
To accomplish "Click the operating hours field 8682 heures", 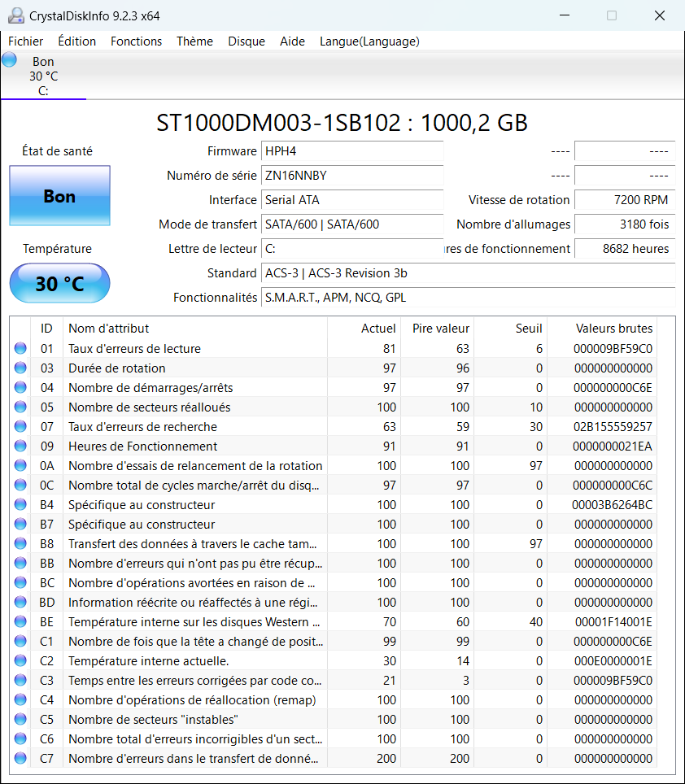I will (x=625, y=249).
